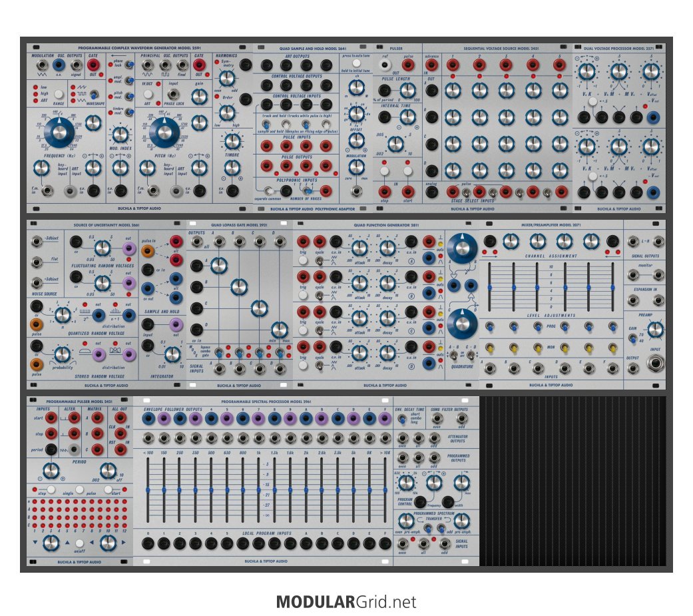Image resolution: width=693 pixels, height=616 pixels.
Task: Click the large blue FREQUENCY knob
Action: 59,132
